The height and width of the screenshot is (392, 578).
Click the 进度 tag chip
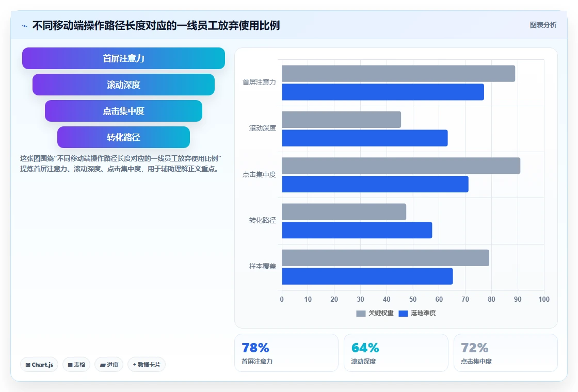pos(109,365)
